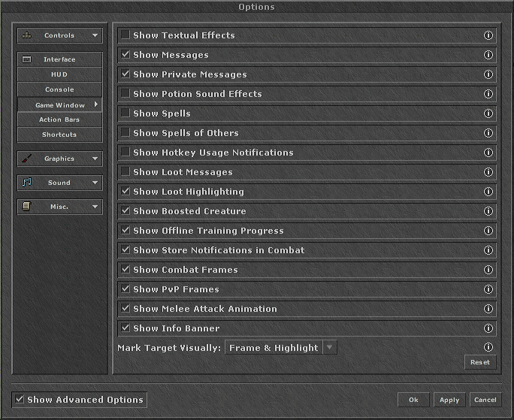This screenshot has height=420, width=514.
Task: Click the Apply button
Action: [x=449, y=400]
